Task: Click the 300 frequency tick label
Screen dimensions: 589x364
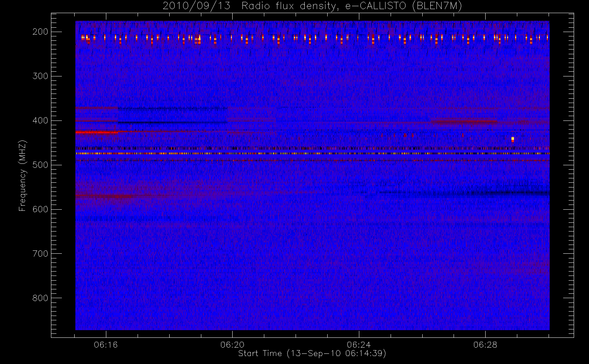Action: (40, 76)
